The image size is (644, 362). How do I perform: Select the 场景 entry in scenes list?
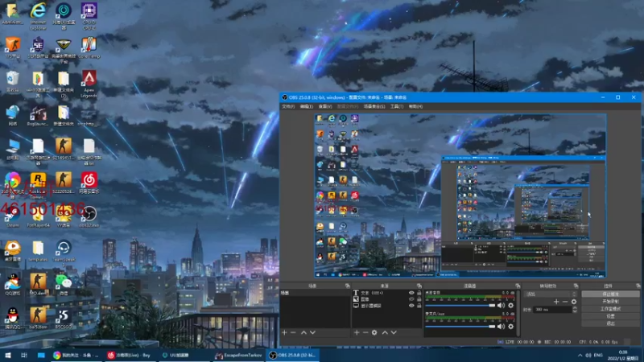(x=315, y=293)
